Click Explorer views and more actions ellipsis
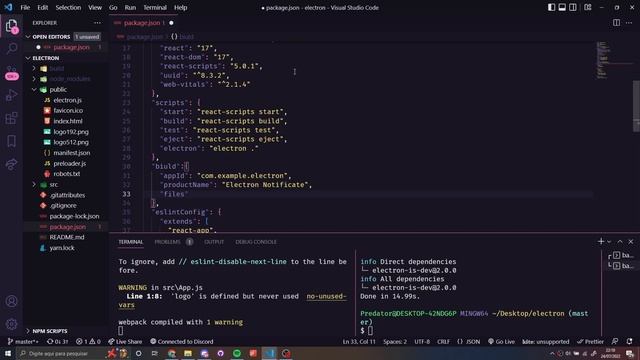Image resolution: width=640 pixels, height=360 pixels. click(x=97, y=23)
